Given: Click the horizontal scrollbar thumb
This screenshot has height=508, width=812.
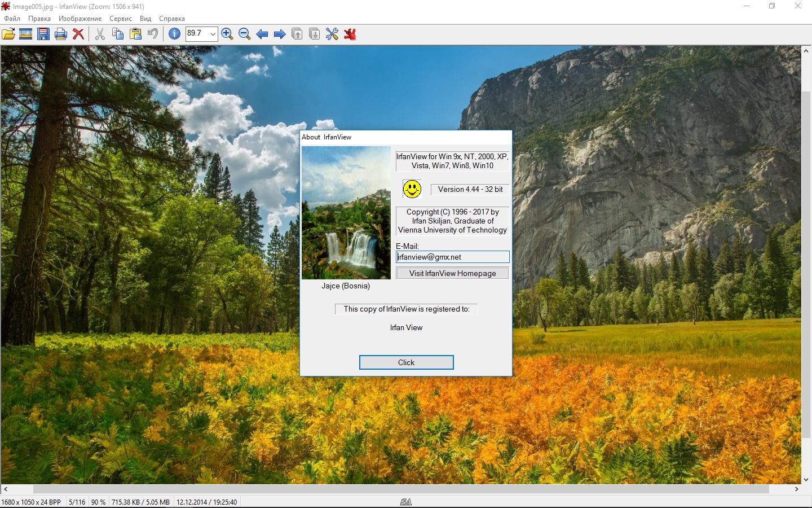Looking at the screenshot, I should 401,489.
